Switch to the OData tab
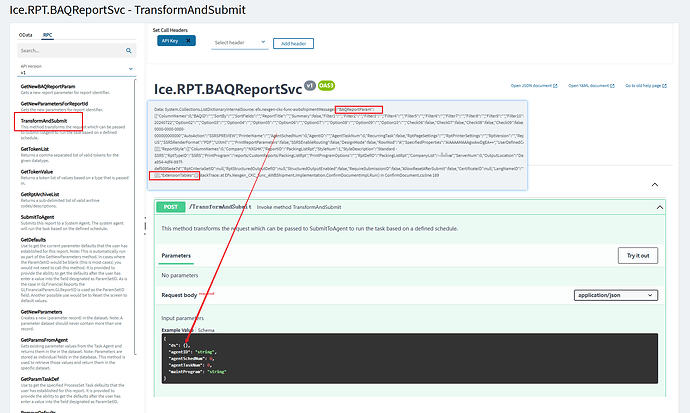The image size is (690, 413). point(26,35)
